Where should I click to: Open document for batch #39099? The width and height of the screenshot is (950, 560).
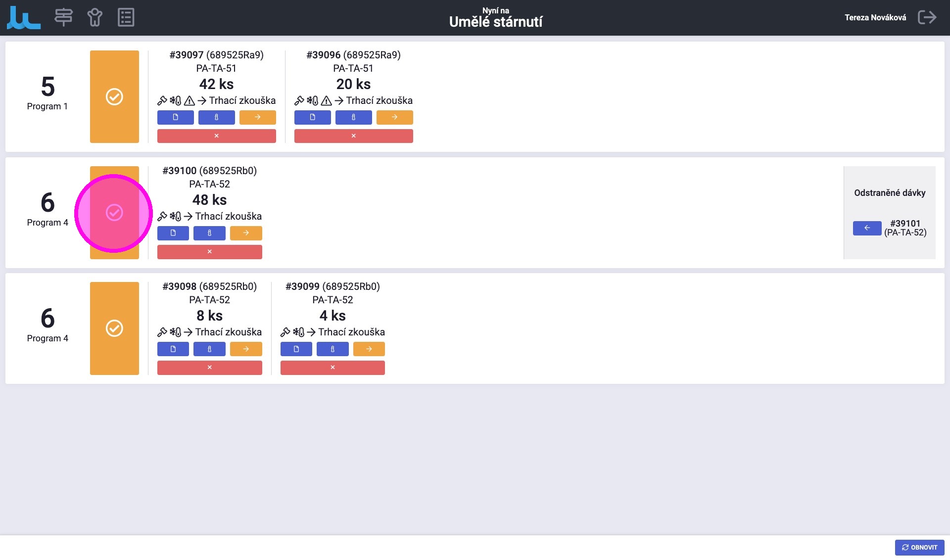(296, 349)
